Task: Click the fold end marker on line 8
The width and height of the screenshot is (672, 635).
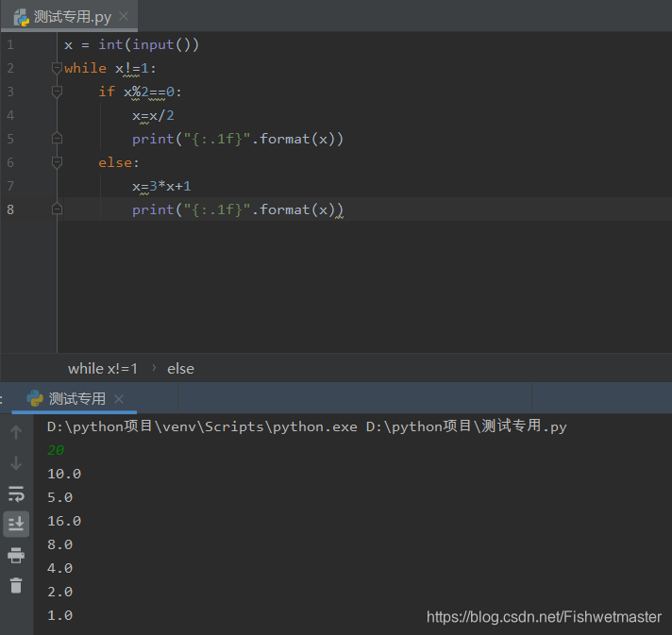Action: (57, 209)
